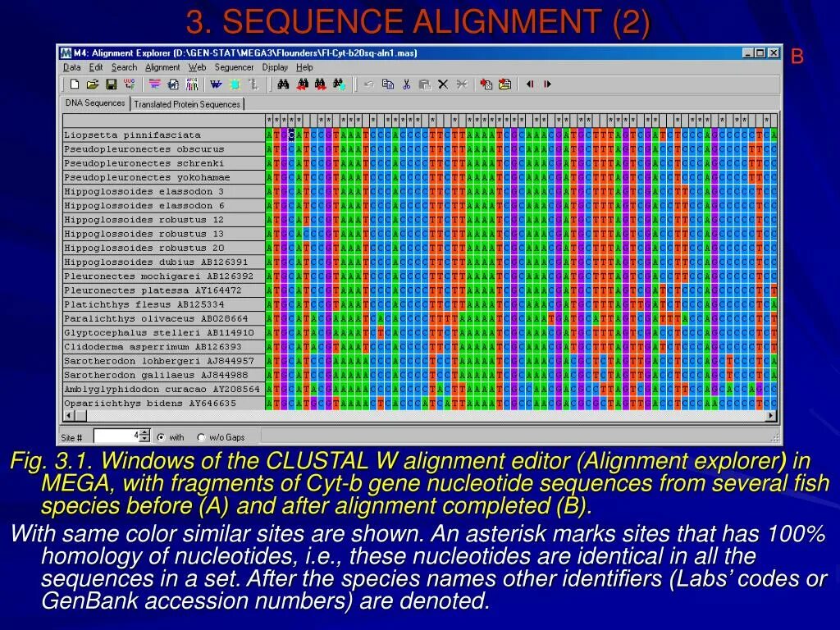
Task: Open the Display menu
Action: pyautogui.click(x=275, y=67)
